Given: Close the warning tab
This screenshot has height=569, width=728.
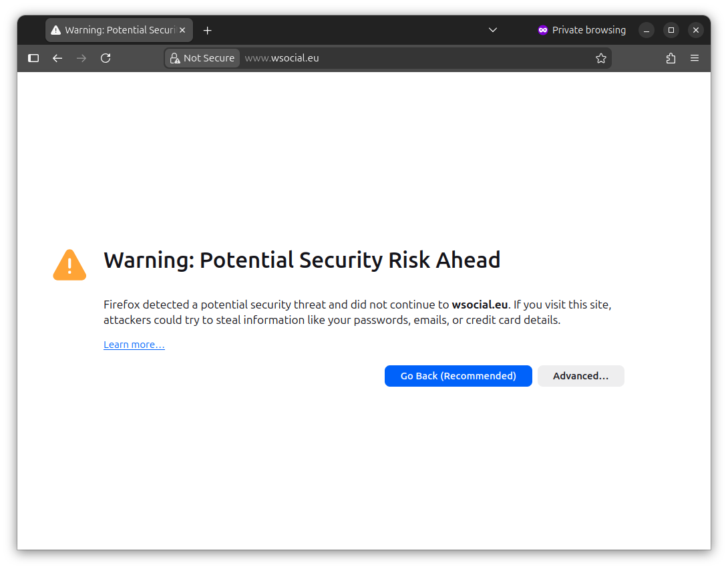Looking at the screenshot, I should pos(182,30).
